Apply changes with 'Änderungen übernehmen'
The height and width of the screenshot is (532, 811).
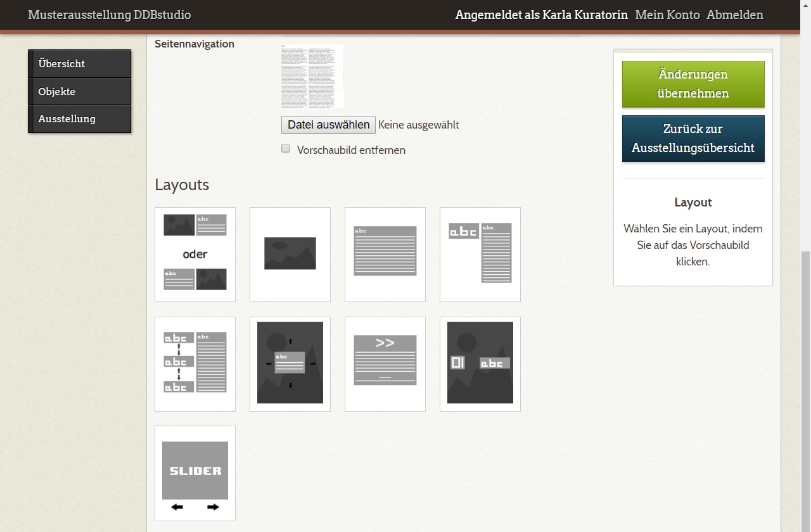[x=693, y=84]
